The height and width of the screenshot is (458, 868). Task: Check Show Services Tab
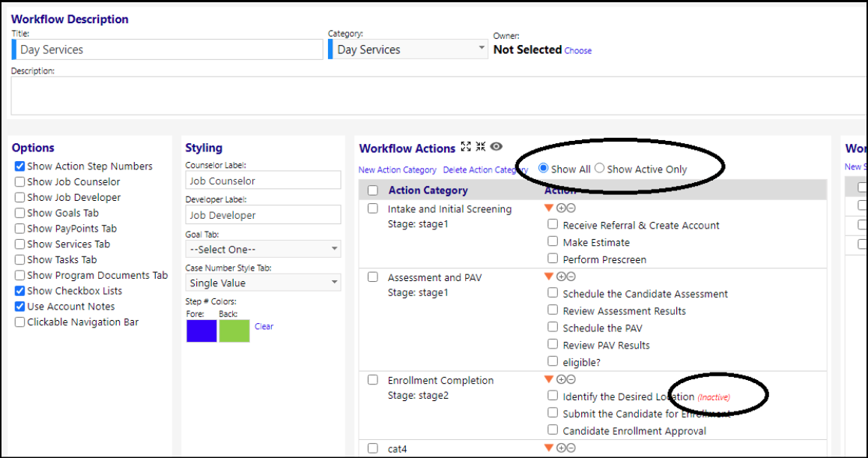[x=20, y=244]
